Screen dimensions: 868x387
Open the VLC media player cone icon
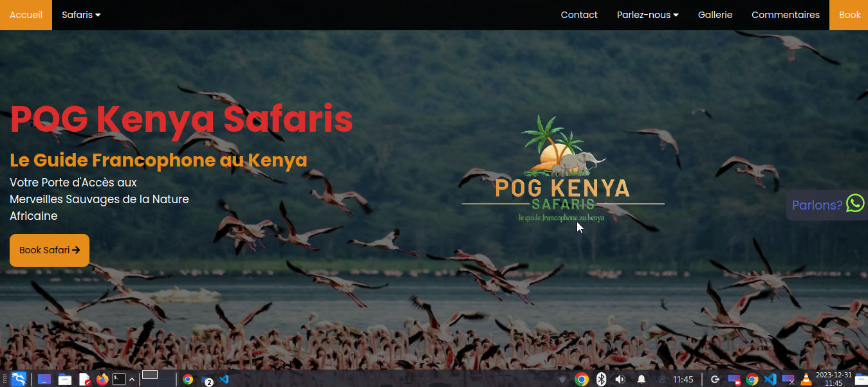coord(806,379)
